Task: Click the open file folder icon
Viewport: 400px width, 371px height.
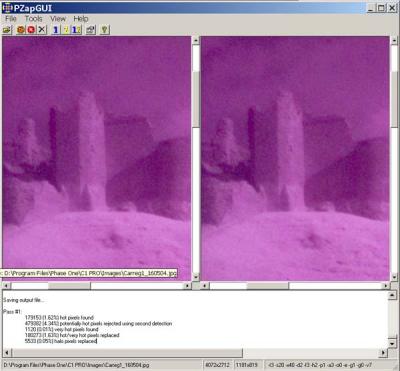Action: click(x=7, y=30)
